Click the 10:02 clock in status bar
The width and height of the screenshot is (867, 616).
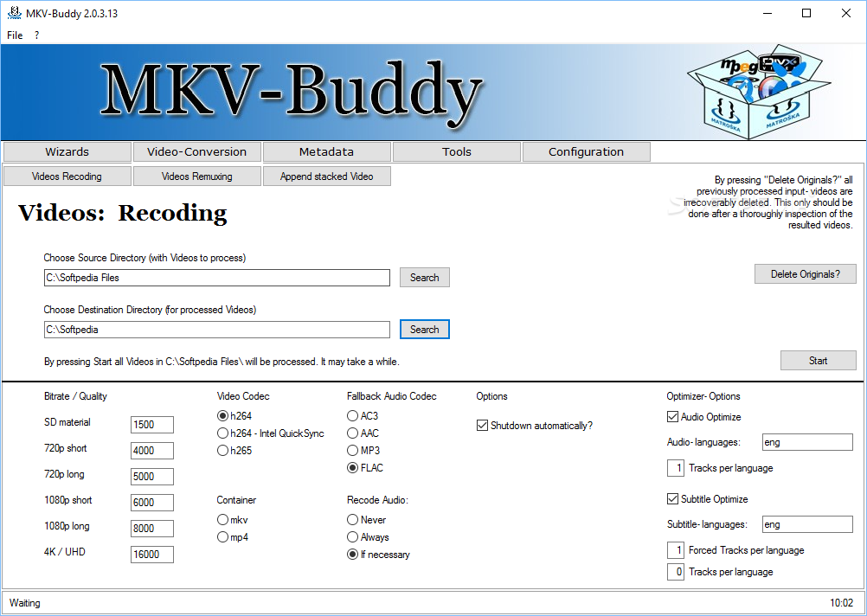coord(842,603)
